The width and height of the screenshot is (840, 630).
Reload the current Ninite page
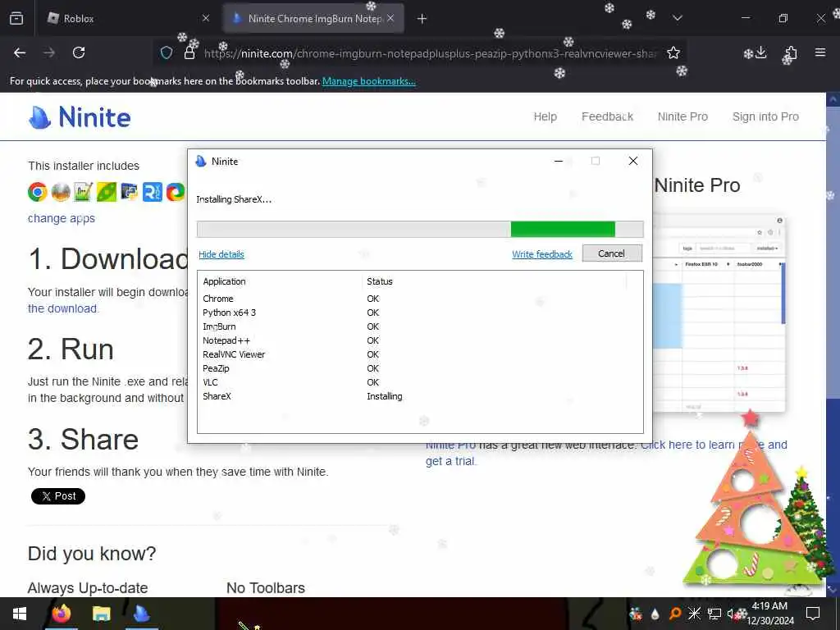pyautogui.click(x=79, y=52)
